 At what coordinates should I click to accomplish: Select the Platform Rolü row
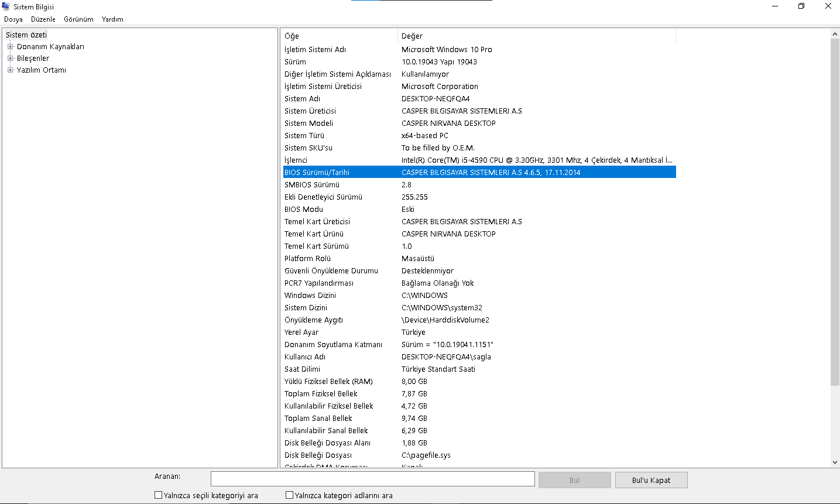pyautogui.click(x=479, y=259)
